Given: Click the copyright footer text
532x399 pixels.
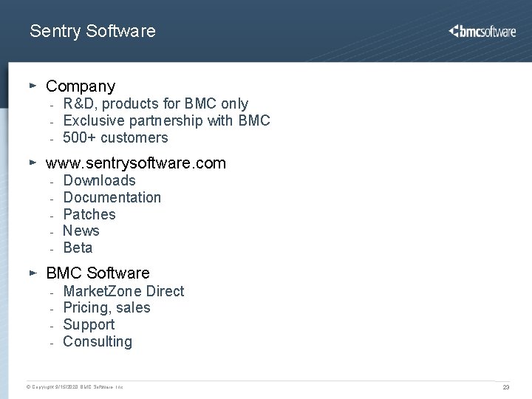Looking at the screenshot, I should [75, 386].
